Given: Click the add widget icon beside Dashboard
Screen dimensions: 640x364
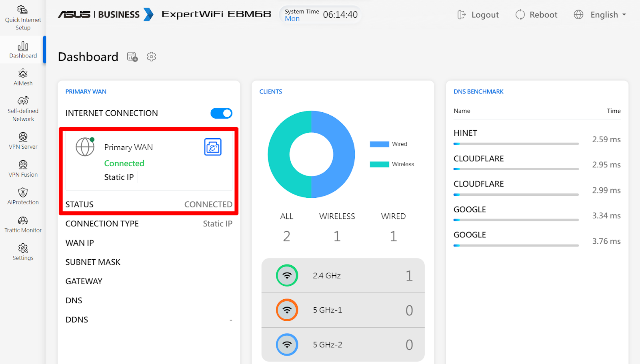Looking at the screenshot, I should (132, 57).
